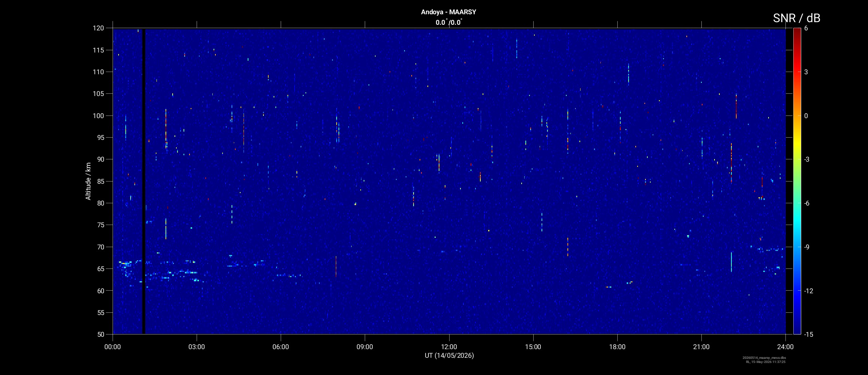Click the file name '20260514_maarsy_meso.dbs'

[x=764, y=358]
